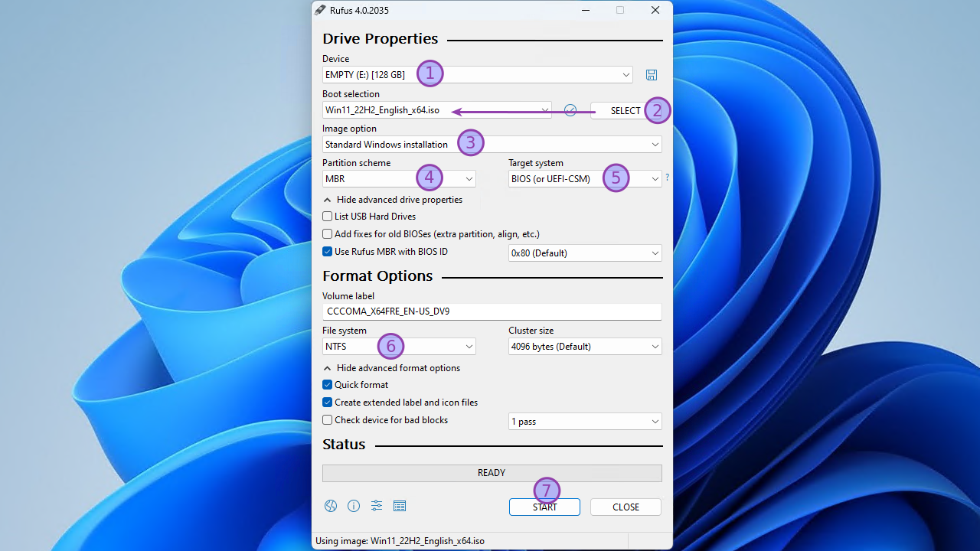The width and height of the screenshot is (980, 551).
Task: Close the Rufus window with X
Action: pyautogui.click(x=655, y=10)
